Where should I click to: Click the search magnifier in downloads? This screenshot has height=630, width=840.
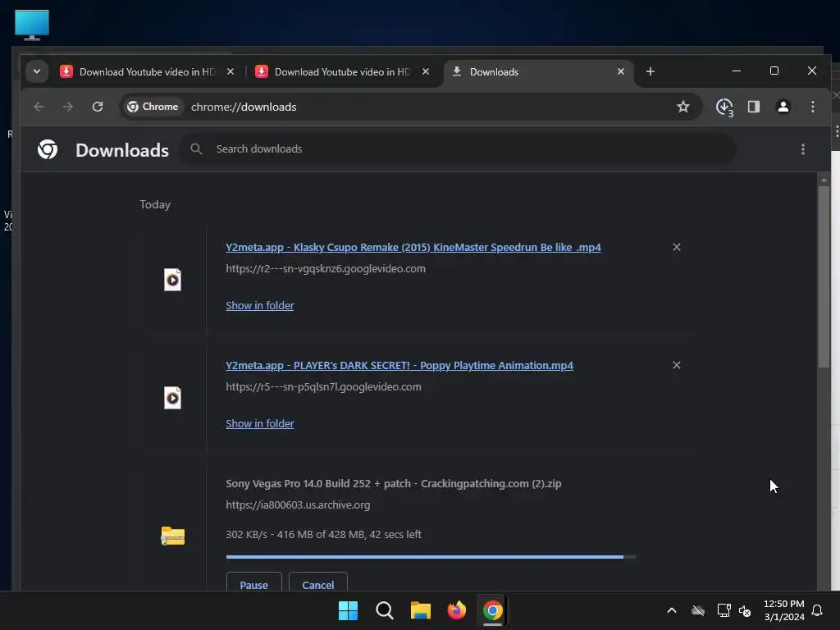[197, 149]
